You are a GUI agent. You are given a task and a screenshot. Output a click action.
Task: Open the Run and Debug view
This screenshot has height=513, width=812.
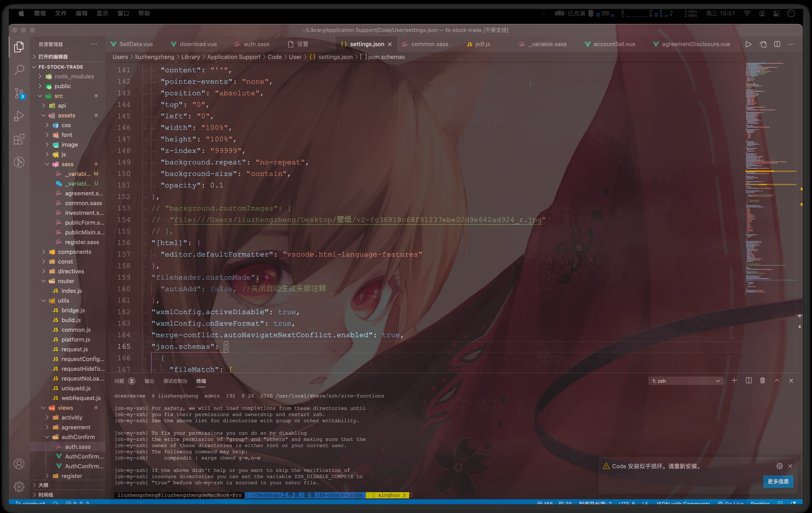[19, 116]
